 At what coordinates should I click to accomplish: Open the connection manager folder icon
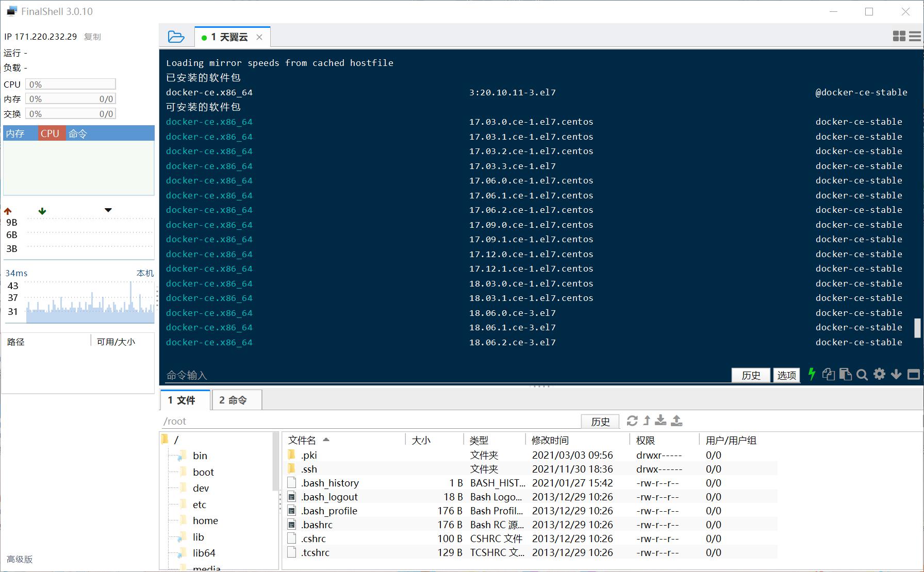coord(176,37)
